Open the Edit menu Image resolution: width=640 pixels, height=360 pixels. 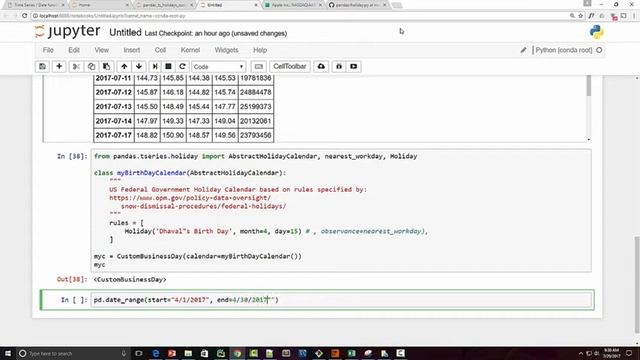tap(74, 50)
